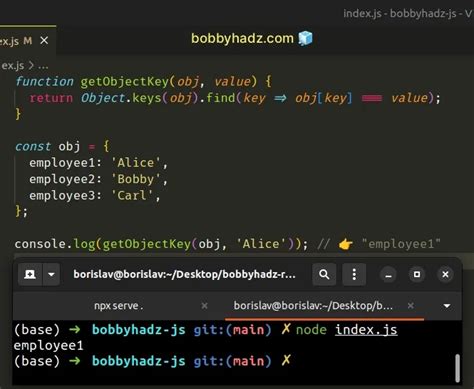474x389 pixels.
Task: Click 'console' in the log statement
Action: pos(40,244)
